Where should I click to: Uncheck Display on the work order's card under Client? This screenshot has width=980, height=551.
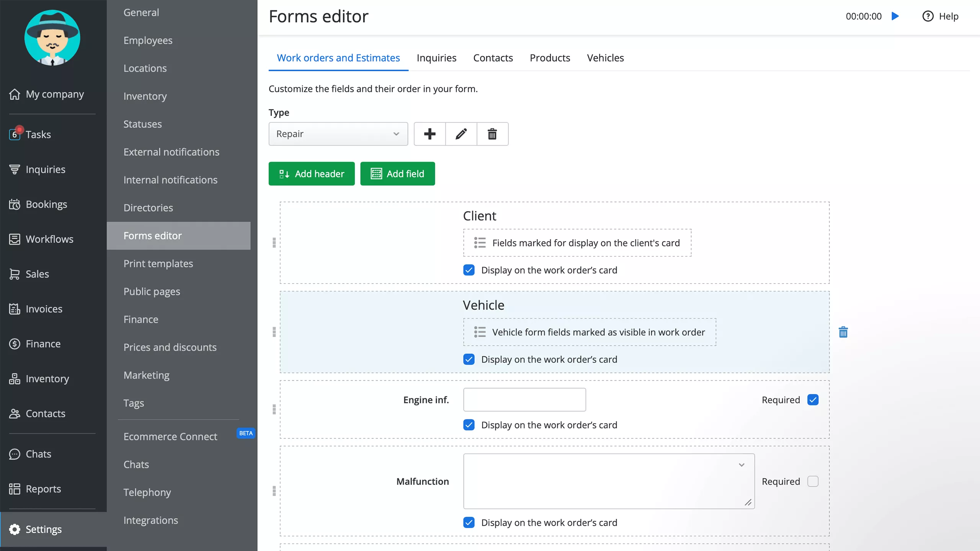pyautogui.click(x=469, y=270)
